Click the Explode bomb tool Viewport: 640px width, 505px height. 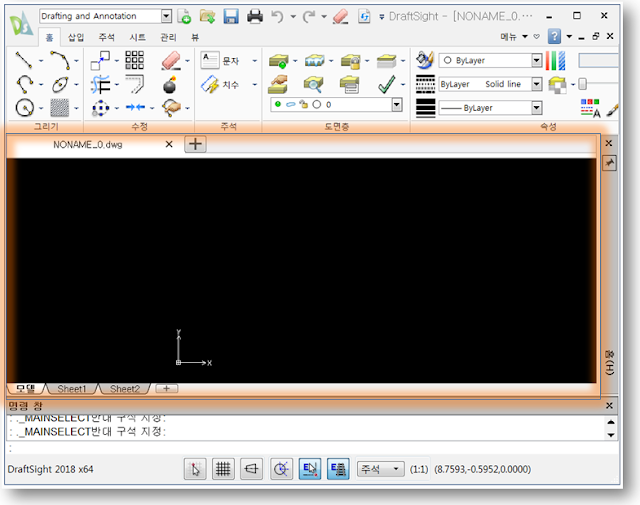(x=169, y=85)
